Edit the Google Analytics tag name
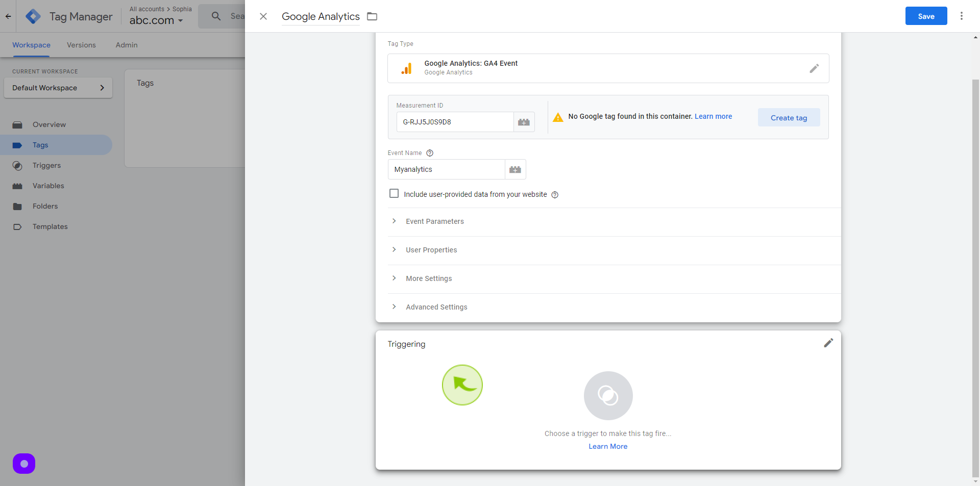 (x=321, y=16)
